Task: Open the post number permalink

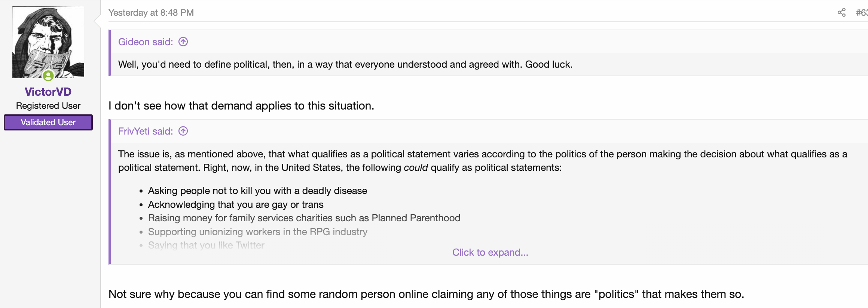Action: [x=862, y=13]
